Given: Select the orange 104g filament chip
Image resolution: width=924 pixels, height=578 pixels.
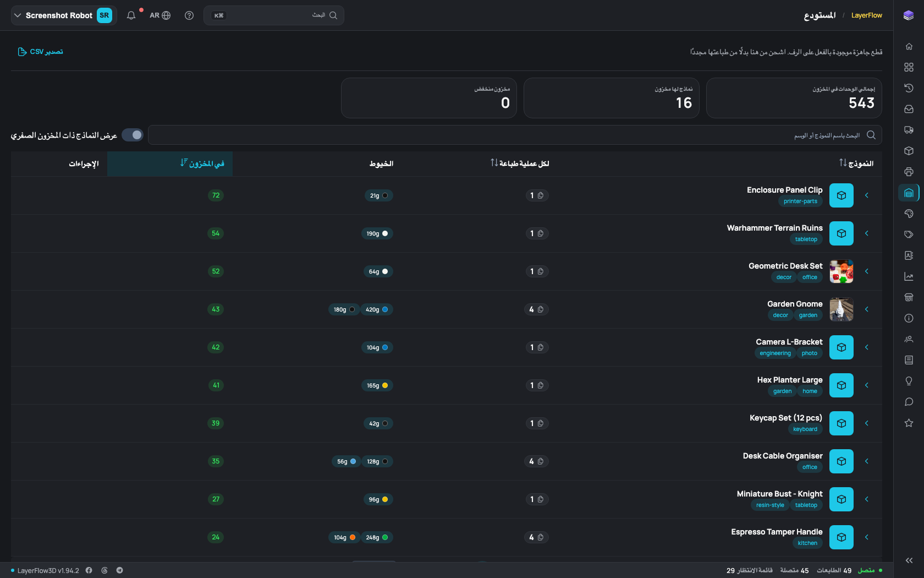Looking at the screenshot, I should 344,537.
